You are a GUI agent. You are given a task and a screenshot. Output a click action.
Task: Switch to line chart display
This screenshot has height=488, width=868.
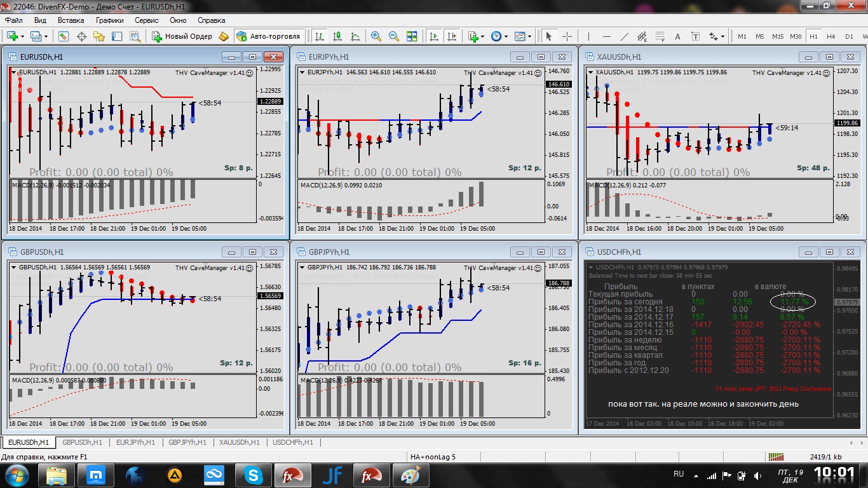point(355,36)
